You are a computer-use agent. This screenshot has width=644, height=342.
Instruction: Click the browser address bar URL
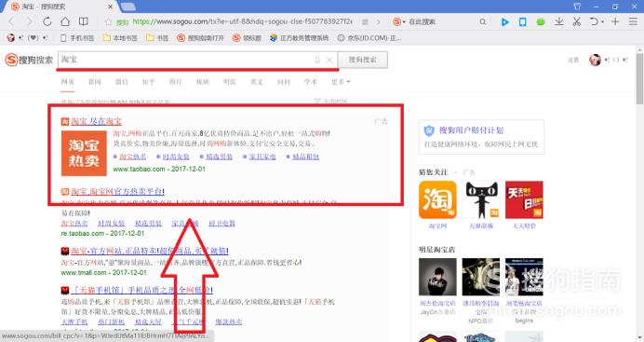click(x=242, y=21)
